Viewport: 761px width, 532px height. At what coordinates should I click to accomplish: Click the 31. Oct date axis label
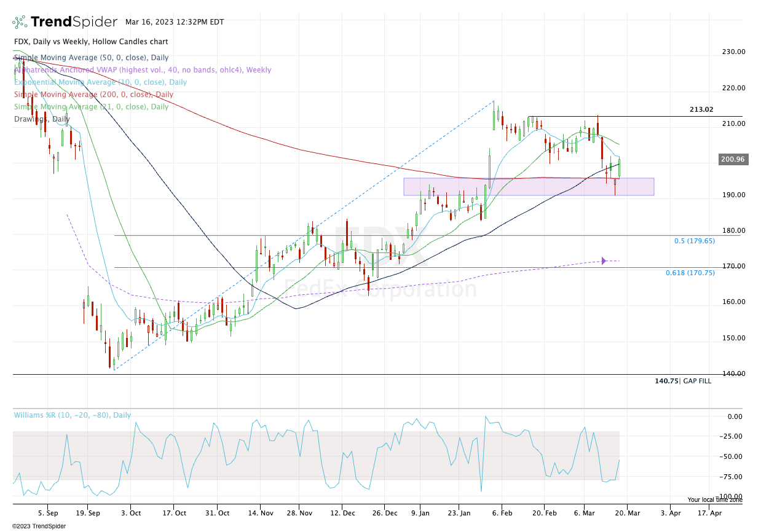(x=218, y=512)
